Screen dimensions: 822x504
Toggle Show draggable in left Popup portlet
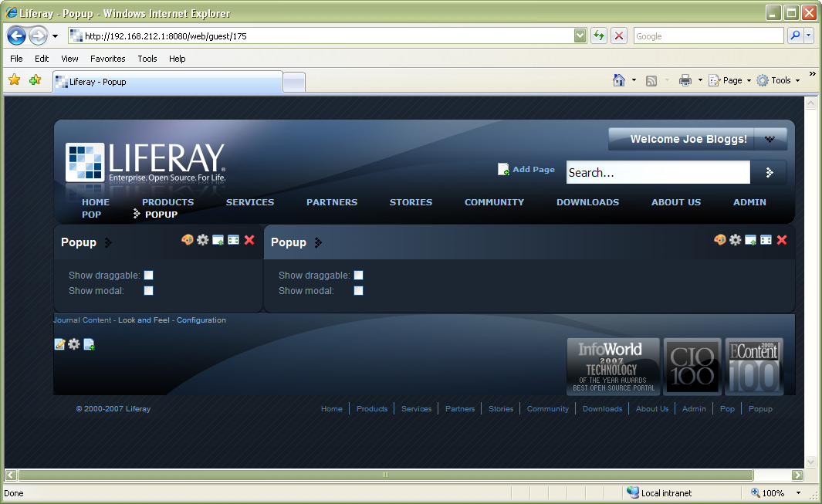click(149, 276)
